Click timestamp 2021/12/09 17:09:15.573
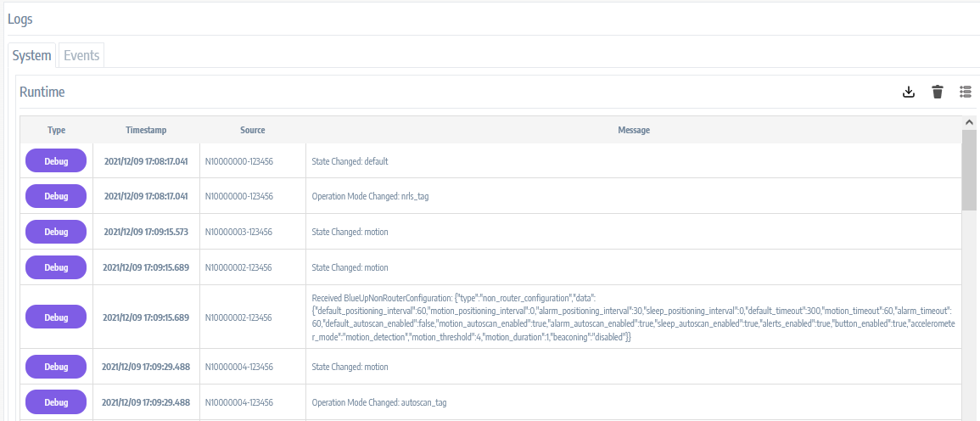Viewport: 980px width, 421px height. (x=146, y=232)
